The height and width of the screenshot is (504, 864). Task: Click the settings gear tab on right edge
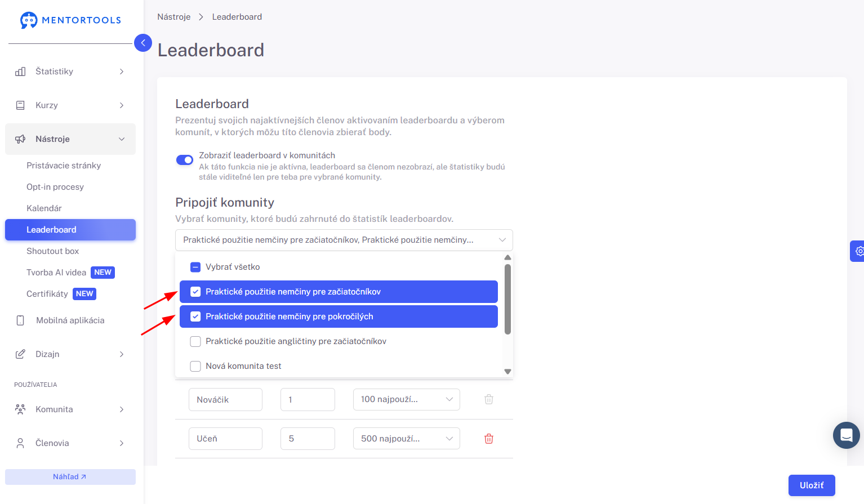[858, 251]
